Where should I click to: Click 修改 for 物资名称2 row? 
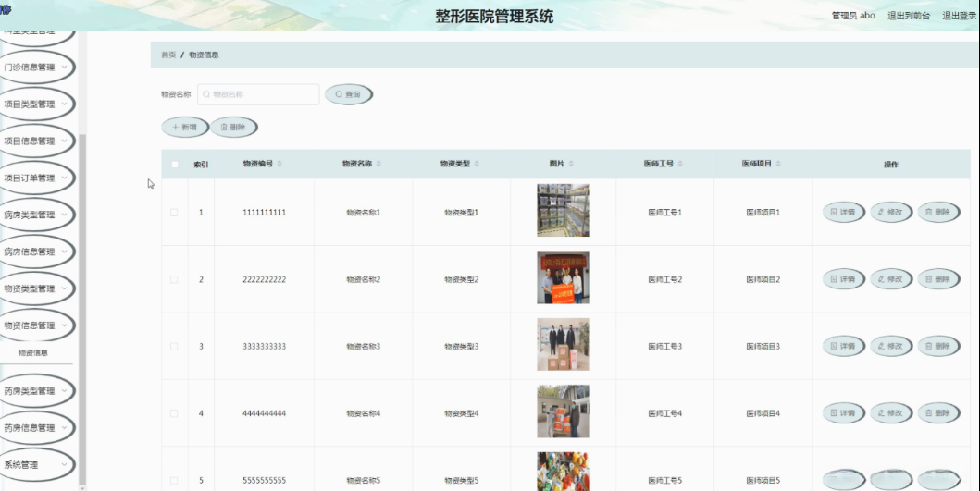coord(890,279)
